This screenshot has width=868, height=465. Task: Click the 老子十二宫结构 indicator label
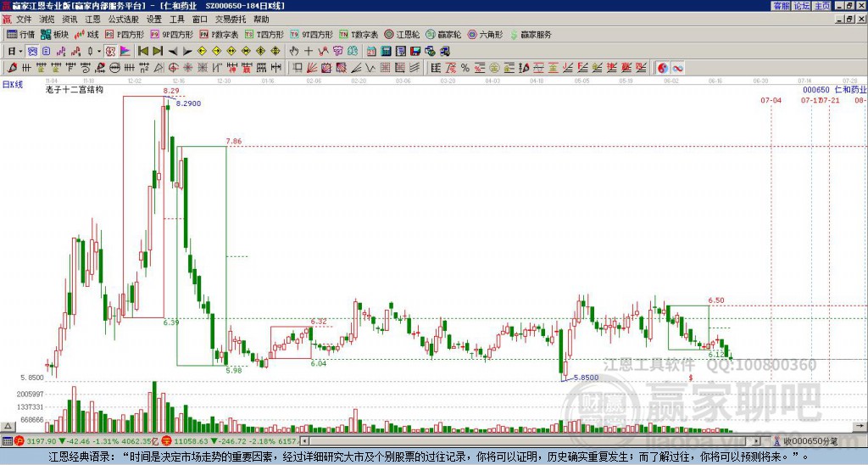pyautogui.click(x=75, y=89)
